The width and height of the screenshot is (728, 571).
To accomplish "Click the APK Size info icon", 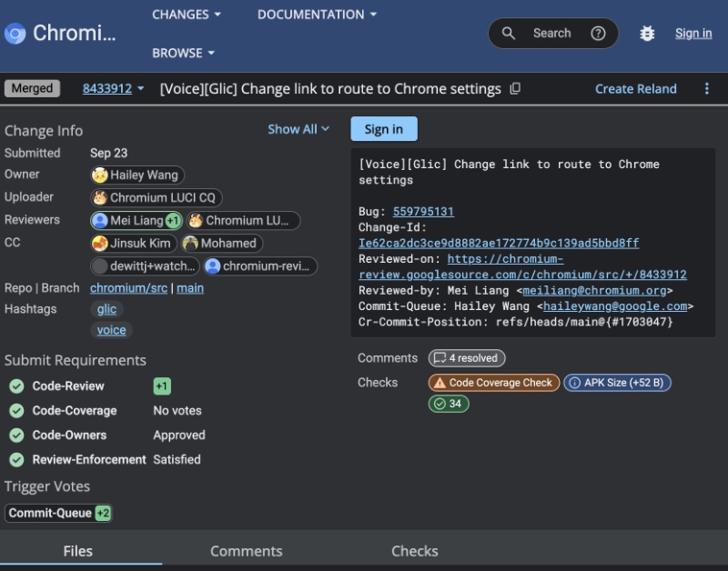I will pyautogui.click(x=574, y=383).
